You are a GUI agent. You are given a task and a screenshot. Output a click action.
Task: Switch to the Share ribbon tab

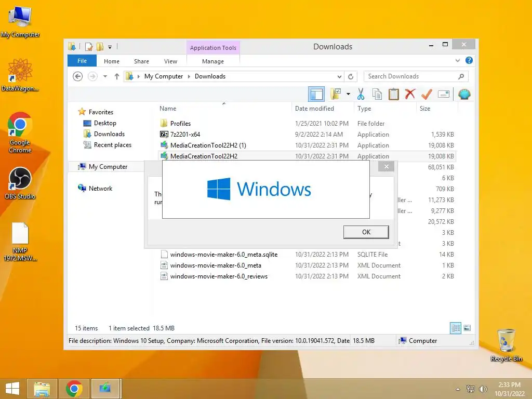(141, 61)
